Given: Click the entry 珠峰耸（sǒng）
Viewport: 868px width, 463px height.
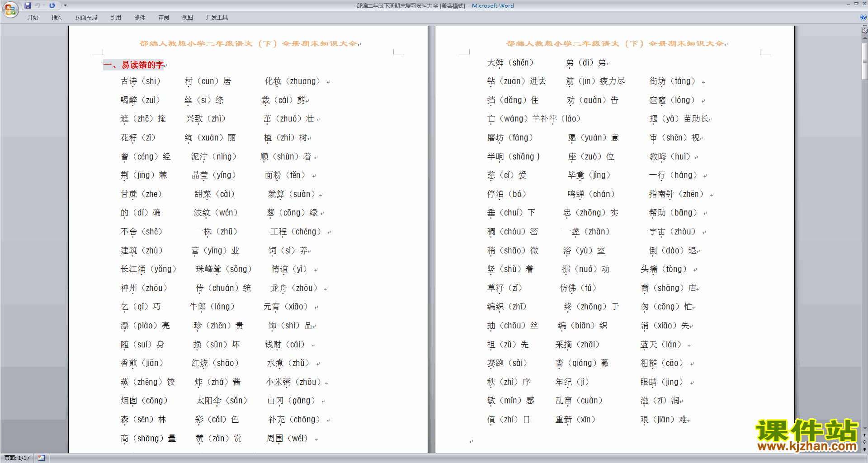Looking at the screenshot, I should 224,269.
